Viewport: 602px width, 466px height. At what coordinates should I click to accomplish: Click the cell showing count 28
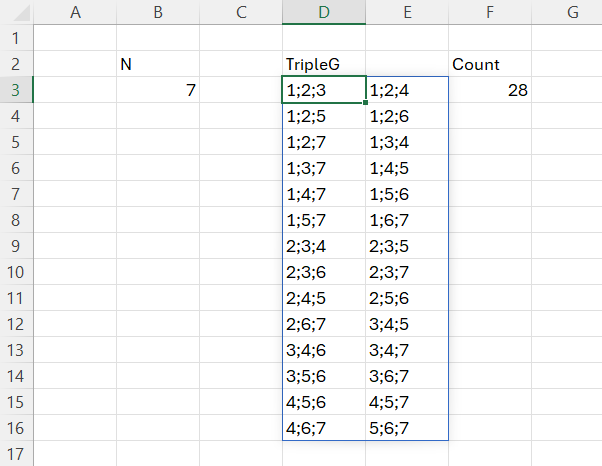coord(490,90)
